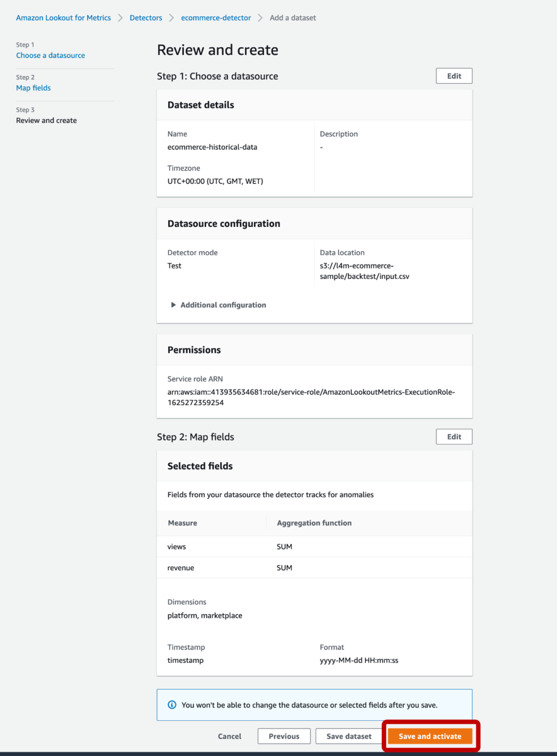557x756 pixels.
Task: Click the triangle beside Additional configuration
Action: click(x=173, y=305)
